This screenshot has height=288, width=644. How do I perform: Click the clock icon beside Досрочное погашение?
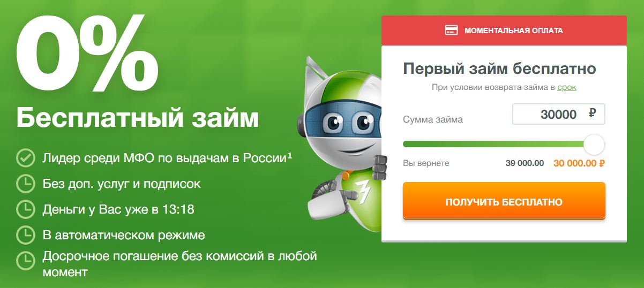tap(25, 260)
